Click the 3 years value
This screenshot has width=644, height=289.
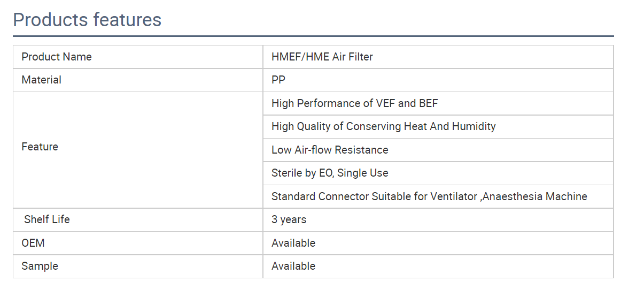pos(289,220)
